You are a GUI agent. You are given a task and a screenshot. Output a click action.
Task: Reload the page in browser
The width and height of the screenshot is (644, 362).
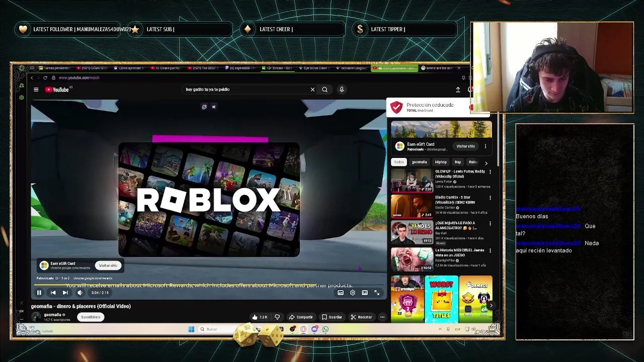45,77
